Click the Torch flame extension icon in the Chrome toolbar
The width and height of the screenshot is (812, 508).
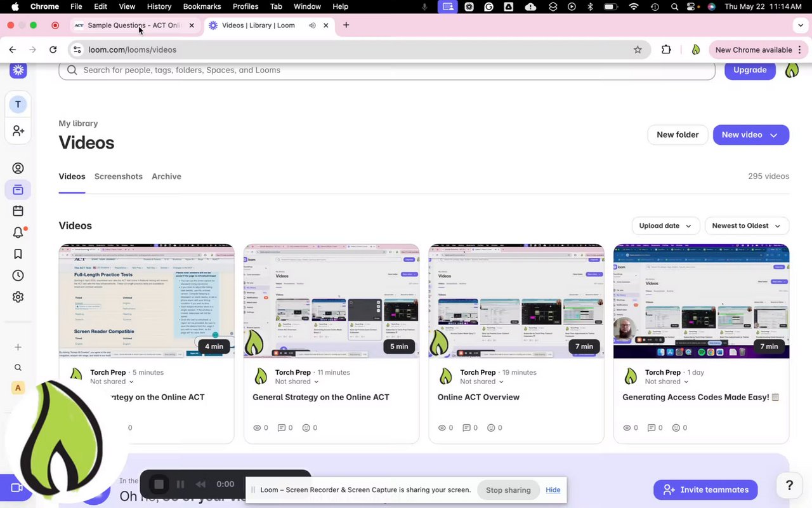coord(696,50)
